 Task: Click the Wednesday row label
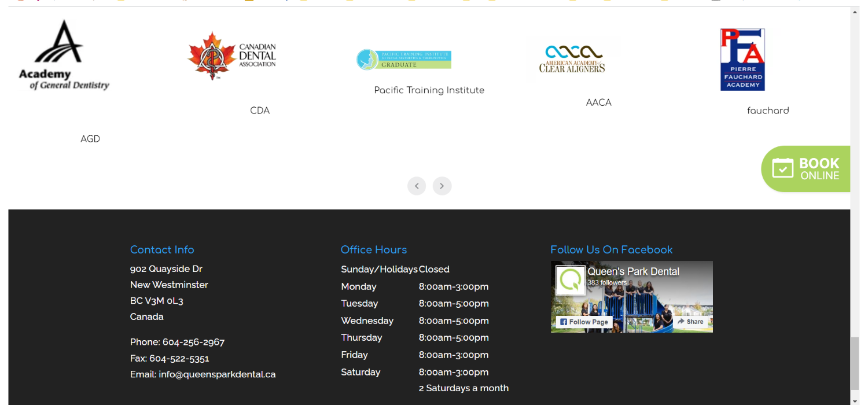tap(367, 321)
